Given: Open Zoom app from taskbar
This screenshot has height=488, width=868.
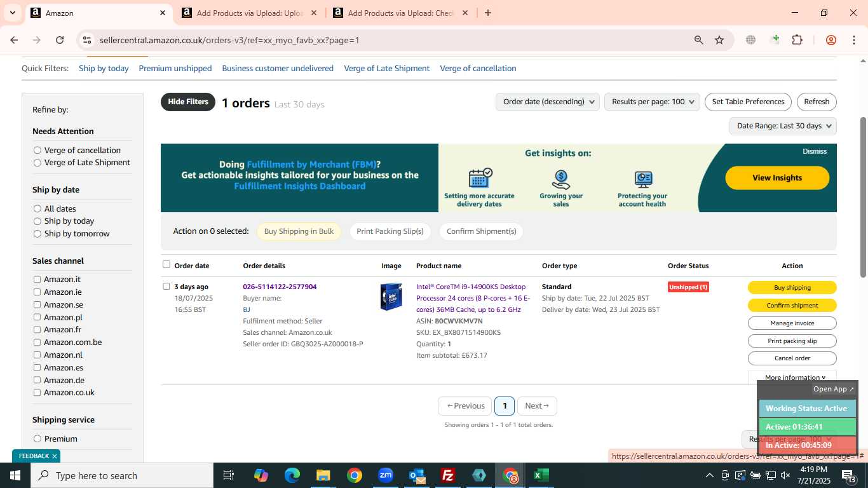Looking at the screenshot, I should (386, 475).
